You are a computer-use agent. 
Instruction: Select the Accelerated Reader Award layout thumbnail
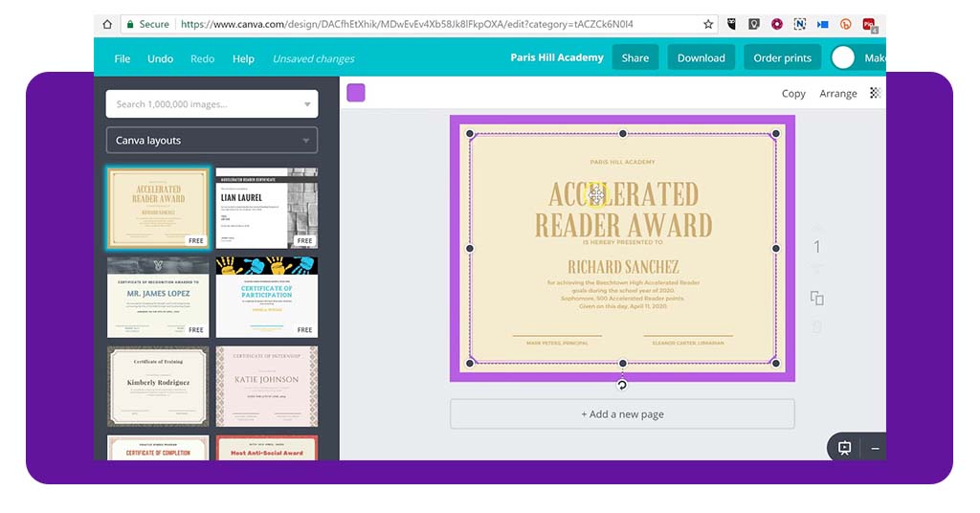pos(158,208)
